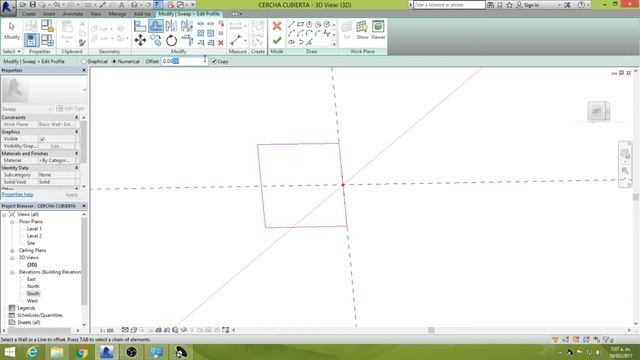Click the Properties help link
This screenshot has height=360, width=640.
pos(17,195)
